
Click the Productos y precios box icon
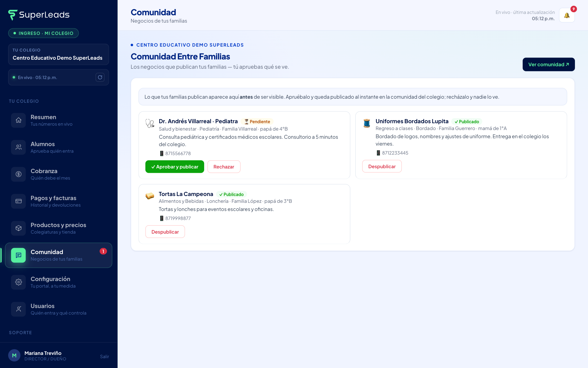pos(19,228)
